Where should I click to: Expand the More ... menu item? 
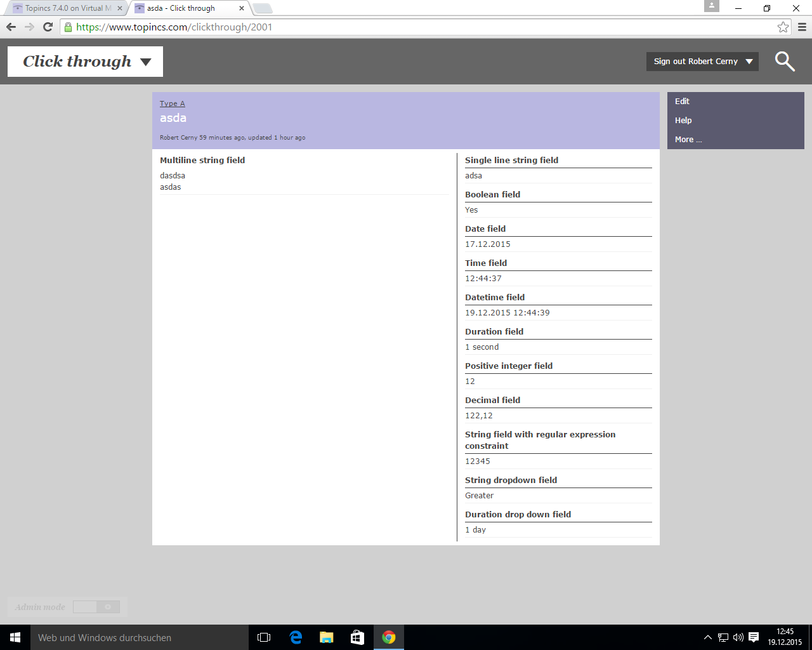coord(688,140)
